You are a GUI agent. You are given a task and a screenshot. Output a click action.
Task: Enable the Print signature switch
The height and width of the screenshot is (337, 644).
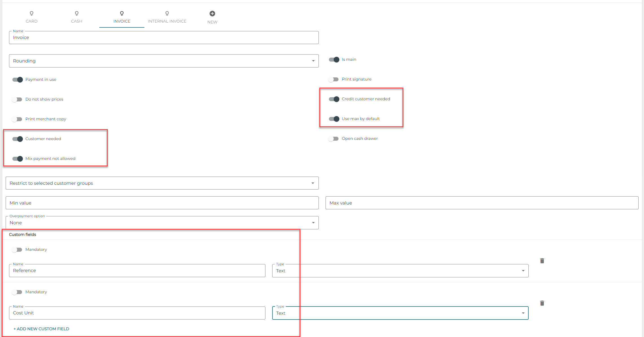[334, 79]
